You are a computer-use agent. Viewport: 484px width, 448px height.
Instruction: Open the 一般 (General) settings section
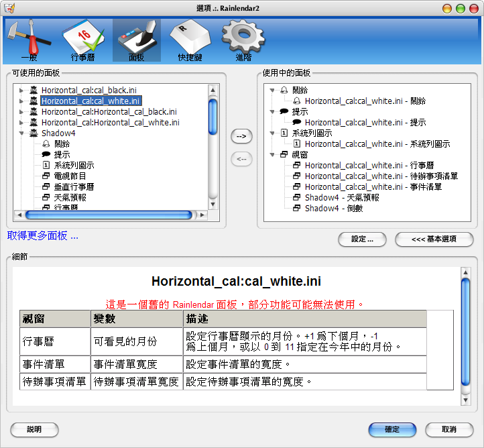click(29, 40)
